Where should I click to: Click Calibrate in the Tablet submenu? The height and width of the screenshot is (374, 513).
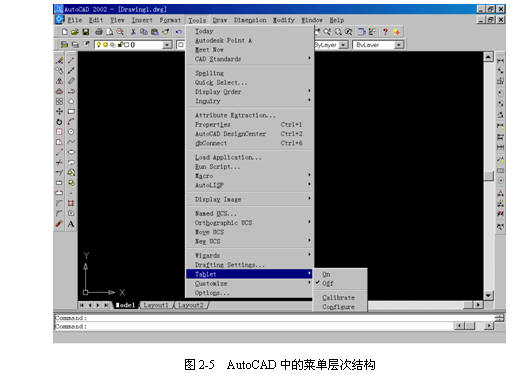[x=339, y=297]
